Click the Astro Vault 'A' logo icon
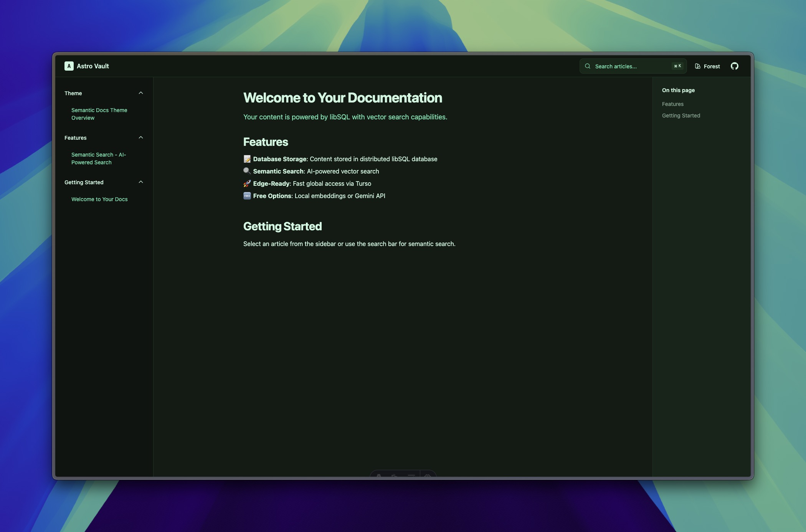This screenshot has height=532, width=806. [x=69, y=66]
